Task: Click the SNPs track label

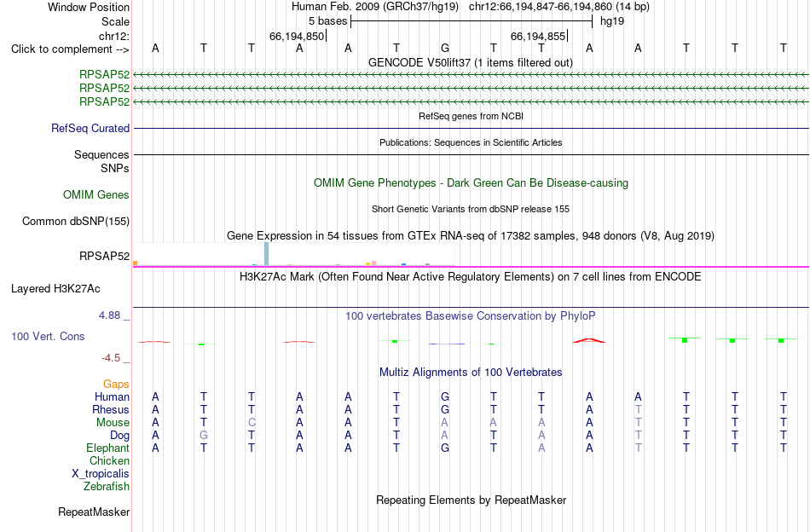Action: 115,168
